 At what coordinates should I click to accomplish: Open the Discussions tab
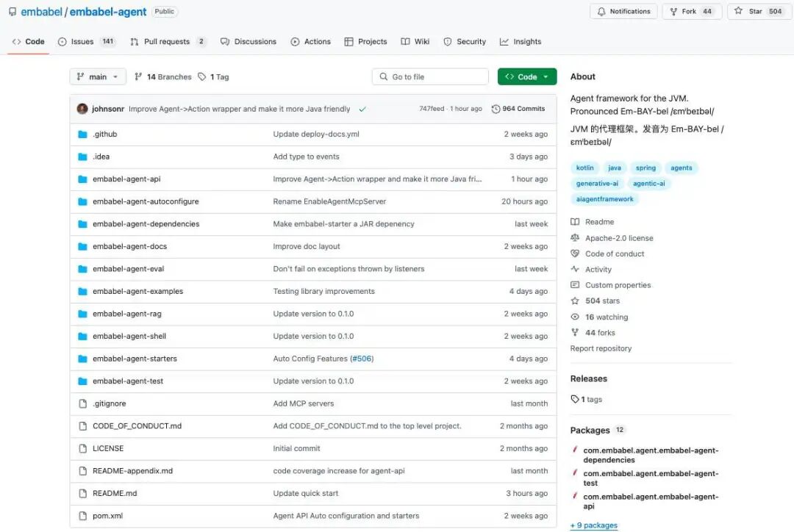[x=248, y=41]
